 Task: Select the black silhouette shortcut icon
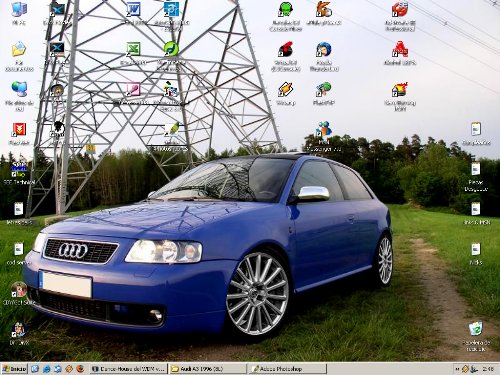pos(58,129)
